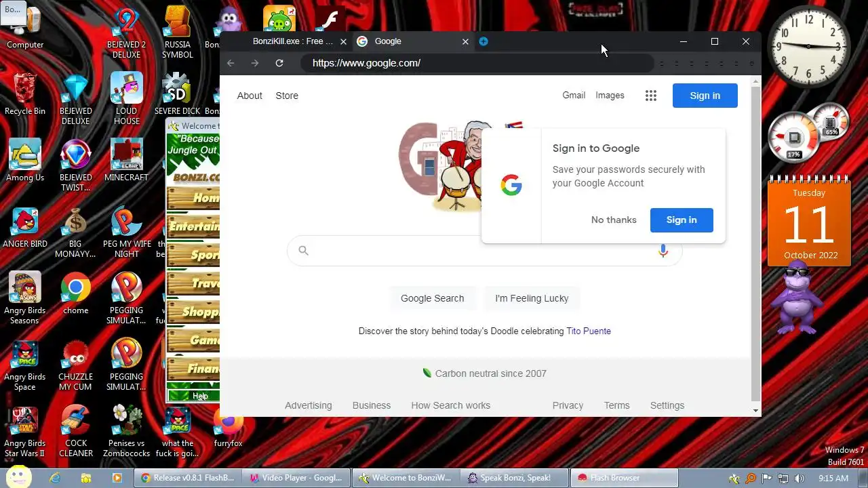This screenshot has height=488, width=868.
Task: Open the Advertising footer link
Action: (x=309, y=405)
